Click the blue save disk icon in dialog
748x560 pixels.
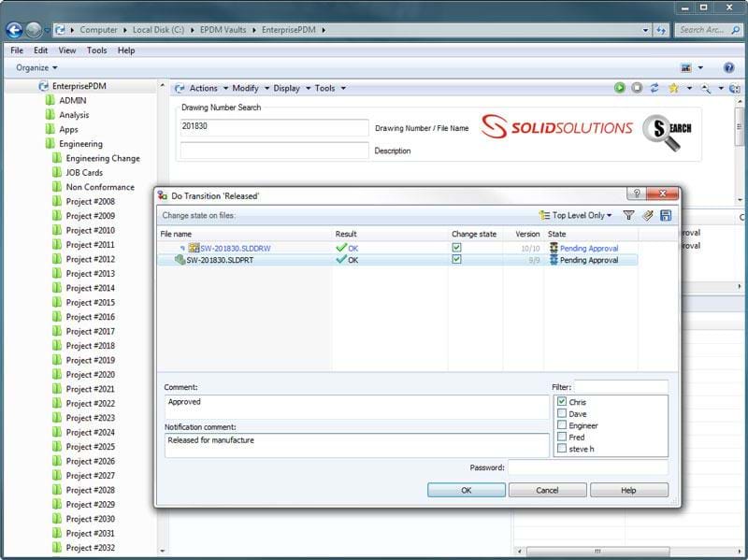666,216
